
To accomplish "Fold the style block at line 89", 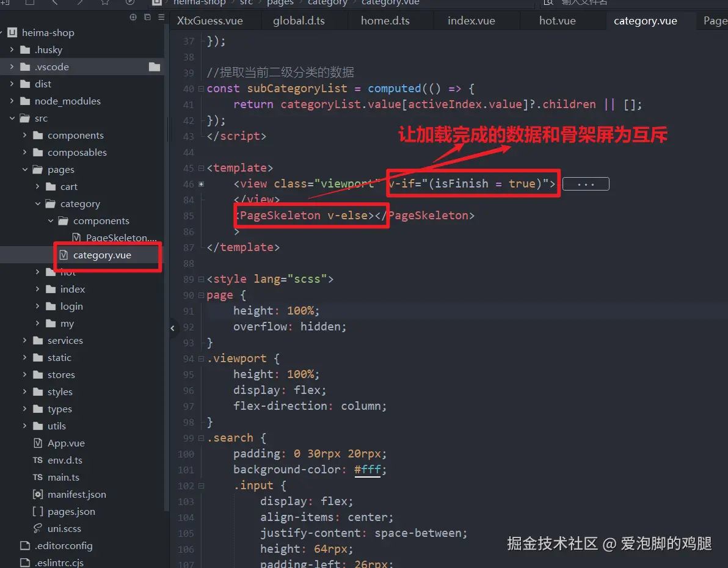I will (201, 279).
